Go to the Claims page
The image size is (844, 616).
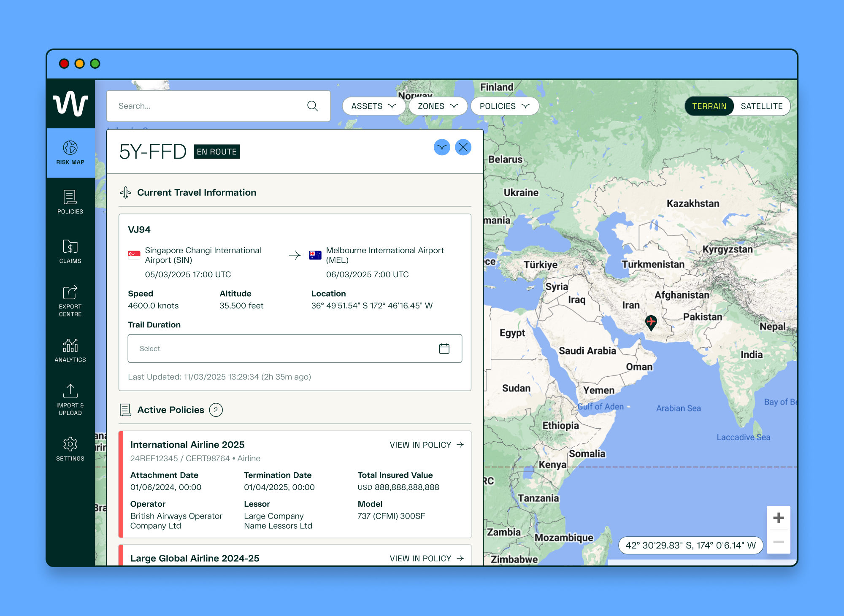pyautogui.click(x=70, y=251)
